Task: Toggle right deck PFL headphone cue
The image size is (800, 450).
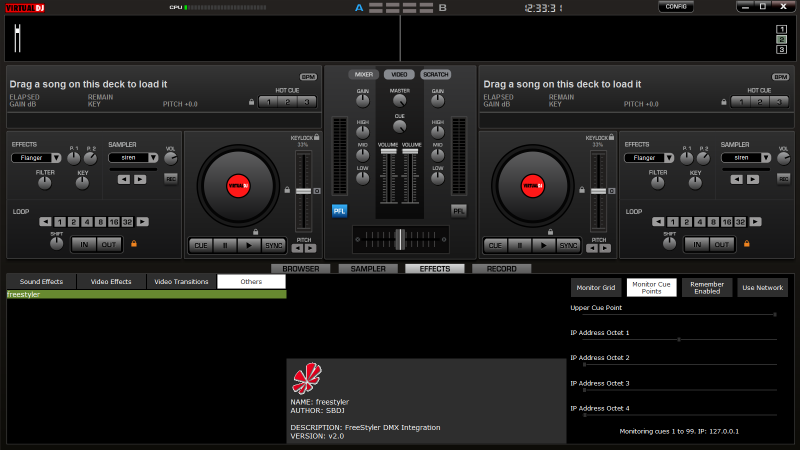Action: (459, 211)
